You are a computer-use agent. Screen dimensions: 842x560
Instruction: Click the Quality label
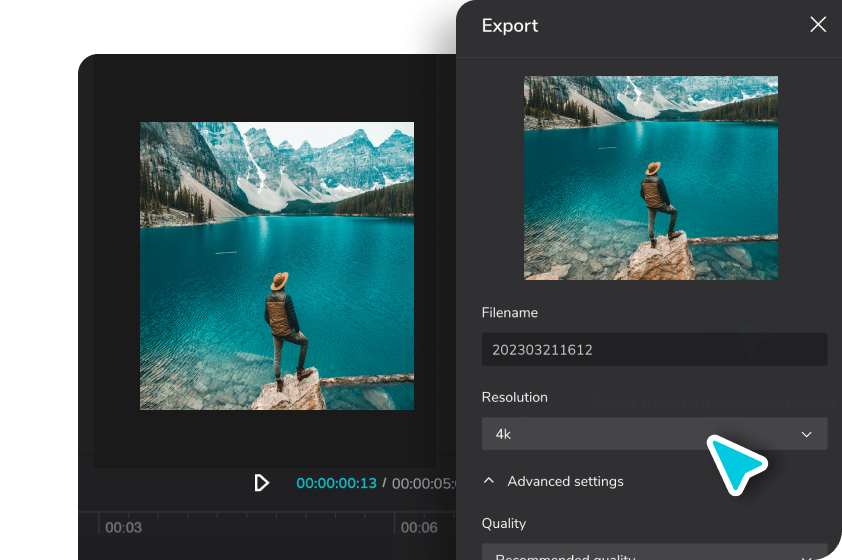(x=504, y=523)
